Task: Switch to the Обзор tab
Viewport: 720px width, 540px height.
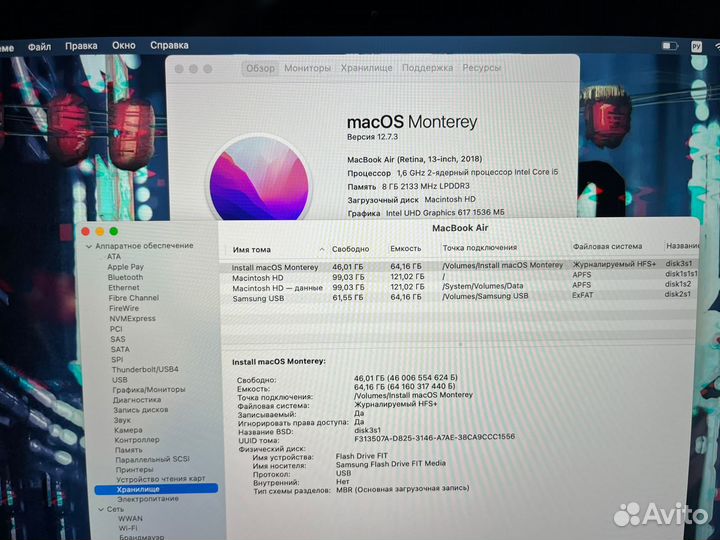Action: (x=260, y=68)
